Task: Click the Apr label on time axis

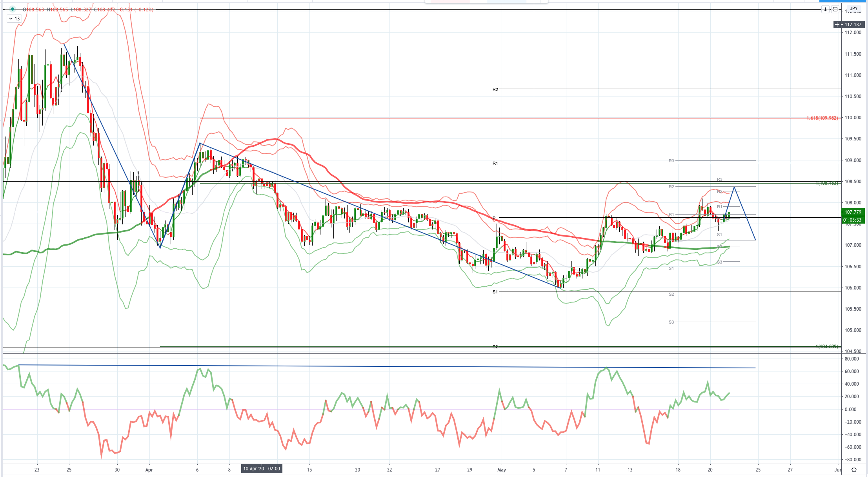Action: pos(149,470)
